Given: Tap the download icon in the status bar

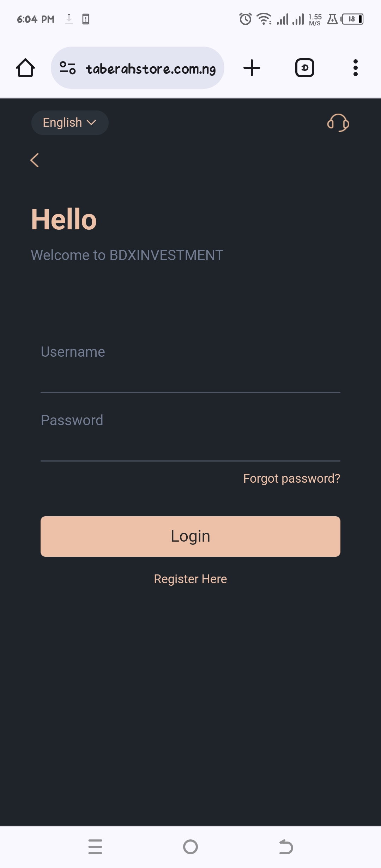Looking at the screenshot, I should (68, 19).
